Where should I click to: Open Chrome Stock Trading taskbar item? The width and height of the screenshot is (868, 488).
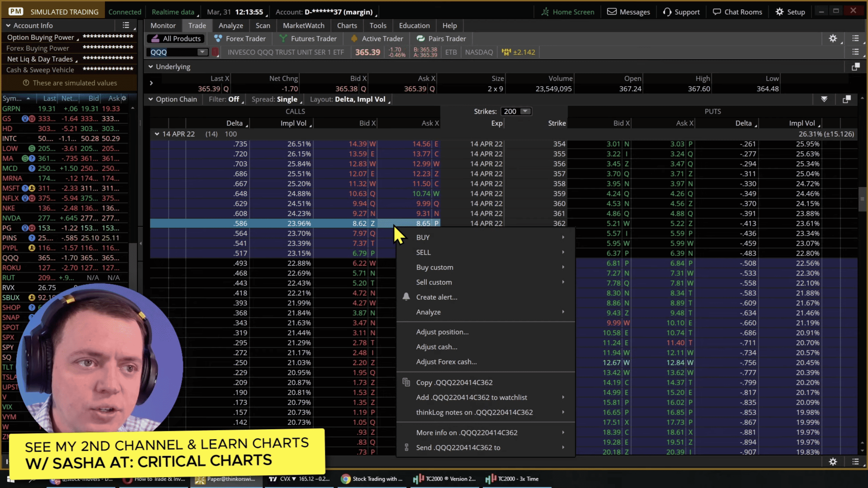tap(372, 479)
